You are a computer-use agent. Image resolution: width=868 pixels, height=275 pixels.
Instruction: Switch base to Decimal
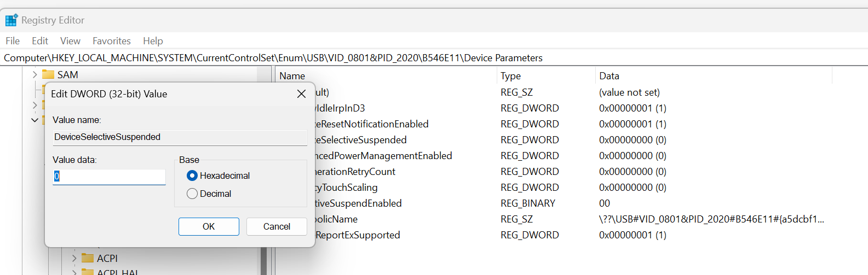192,194
